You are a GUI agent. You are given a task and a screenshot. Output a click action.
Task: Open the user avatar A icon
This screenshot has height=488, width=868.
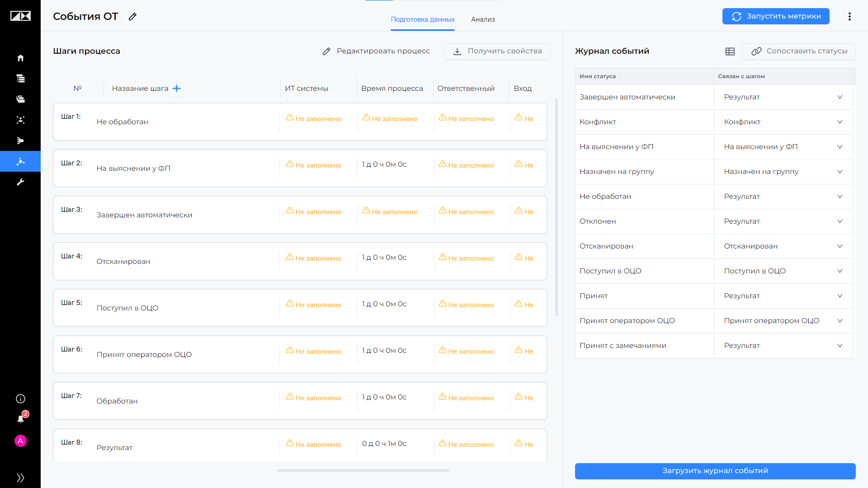[20, 441]
